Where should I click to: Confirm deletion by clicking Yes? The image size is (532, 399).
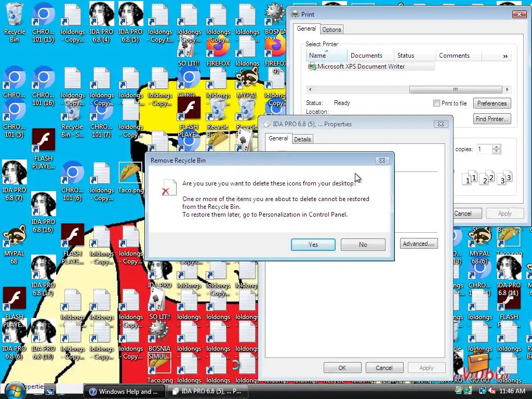(313, 244)
